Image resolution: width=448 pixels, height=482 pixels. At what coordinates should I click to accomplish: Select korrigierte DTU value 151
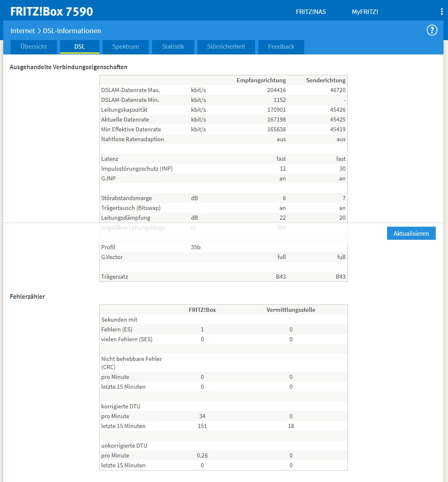pos(202,426)
